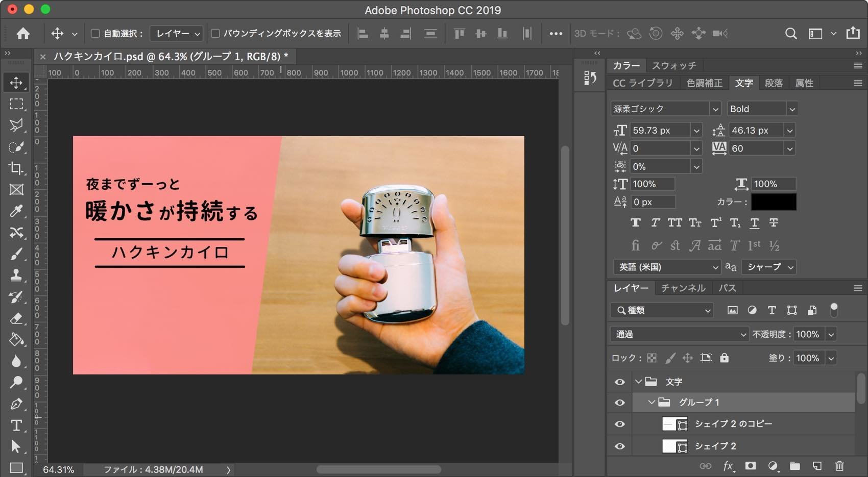This screenshot has height=477, width=868.
Task: Select the Eraser tool
Action: pyautogui.click(x=16, y=318)
